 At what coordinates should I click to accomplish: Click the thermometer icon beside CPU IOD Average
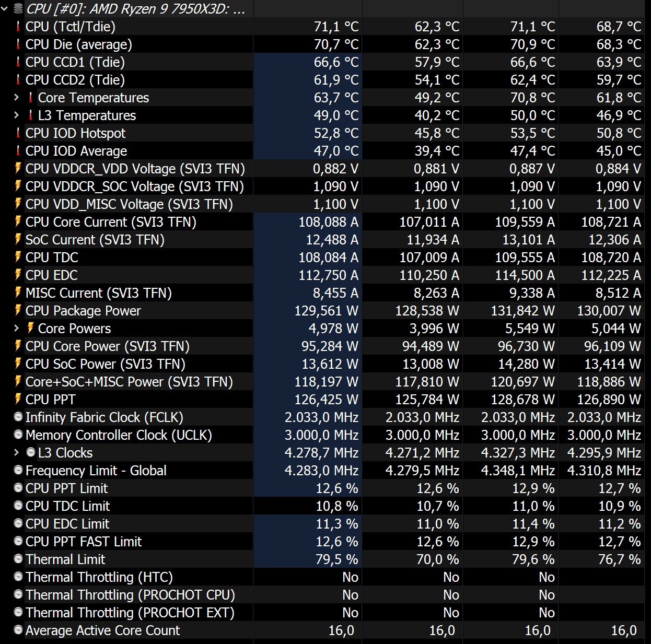[18, 150]
